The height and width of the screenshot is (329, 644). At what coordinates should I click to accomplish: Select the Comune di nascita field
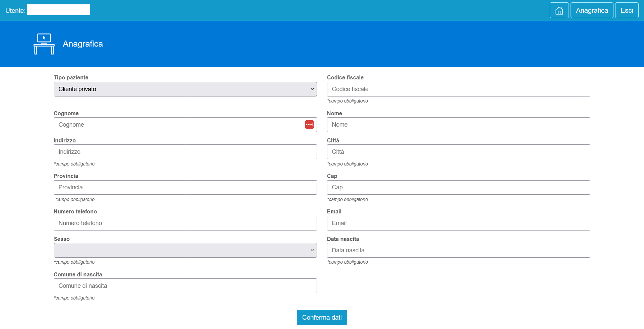(185, 286)
